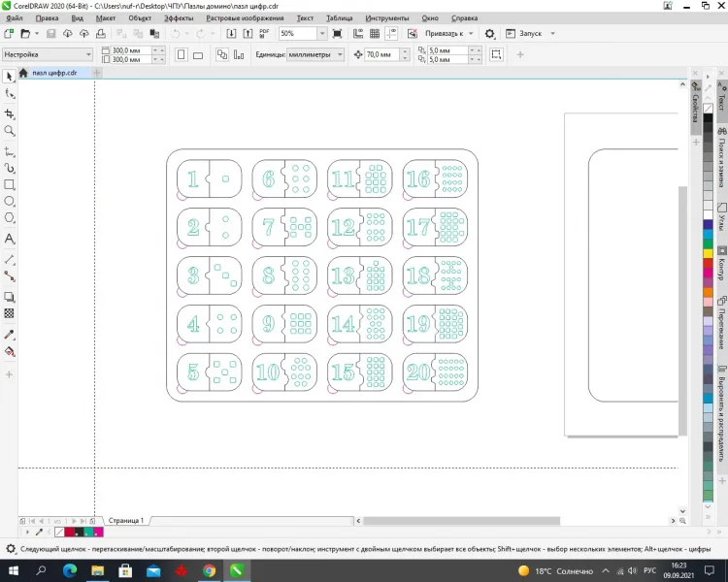Click the Export icon
The height and width of the screenshot is (582, 728).
[x=248, y=33]
